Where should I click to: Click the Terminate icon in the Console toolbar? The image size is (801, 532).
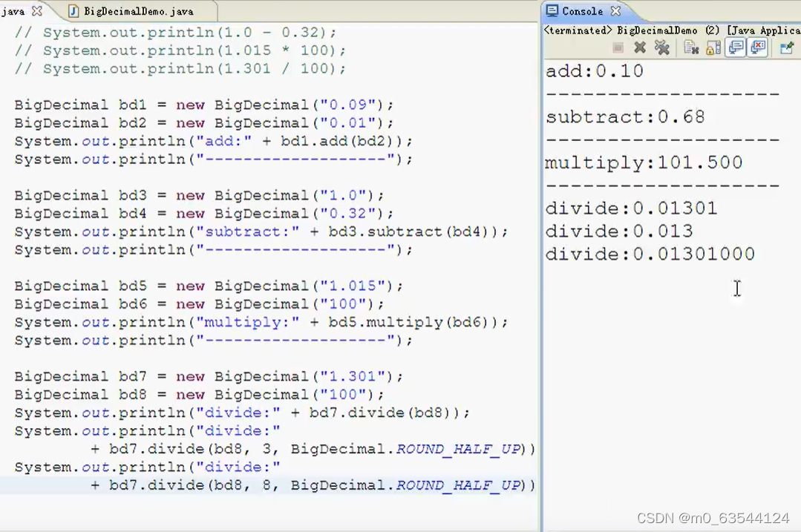(x=618, y=47)
